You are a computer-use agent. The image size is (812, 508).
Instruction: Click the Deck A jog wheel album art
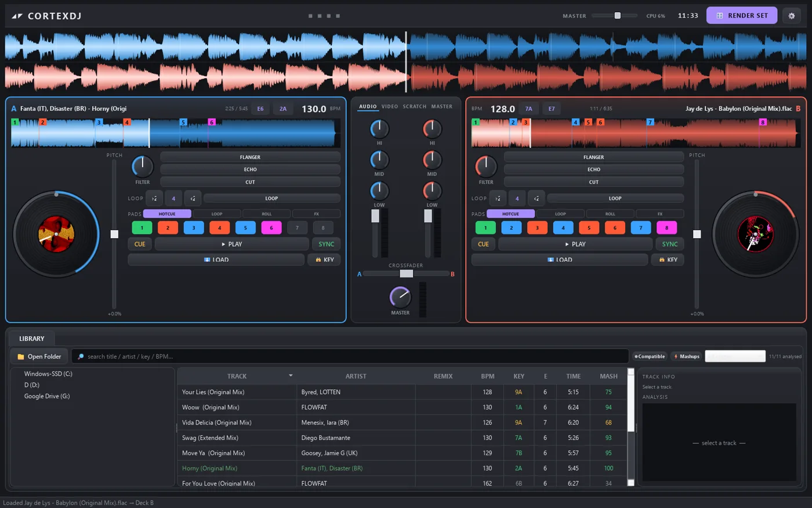(56, 234)
